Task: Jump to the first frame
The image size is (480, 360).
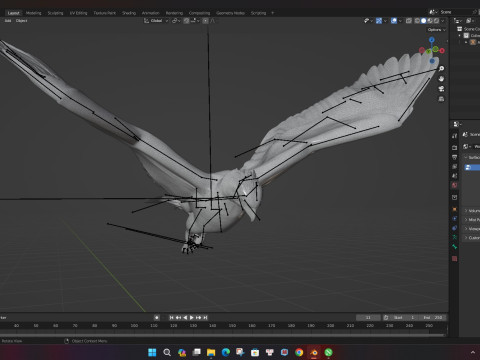Action: [x=171, y=317]
